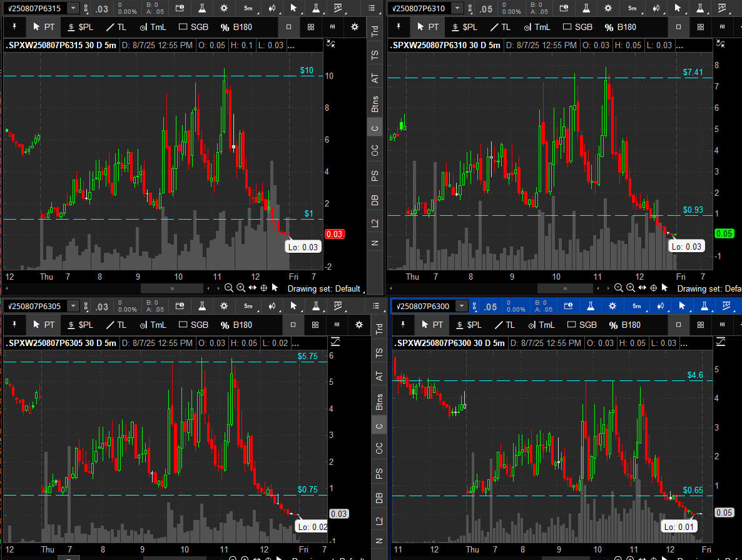Viewport: 742px width, 560px height.
Task: Choose the TmL time level tool in P6300 chart
Action: [541, 325]
